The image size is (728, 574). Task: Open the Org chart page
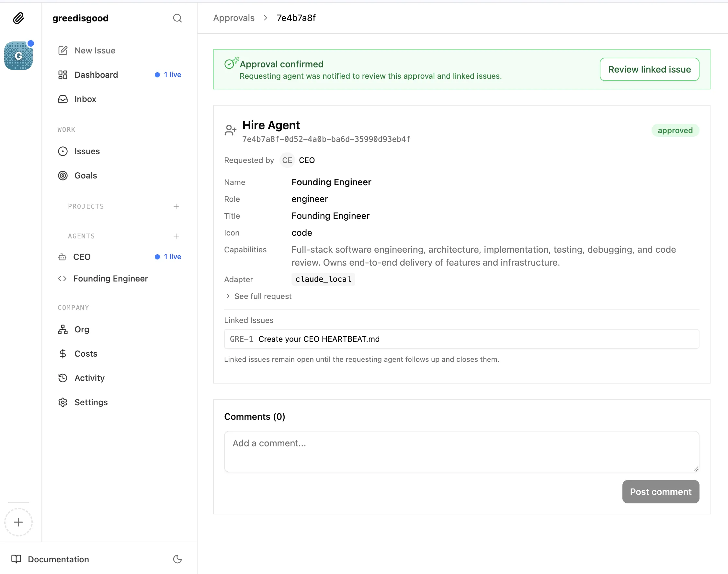(82, 329)
